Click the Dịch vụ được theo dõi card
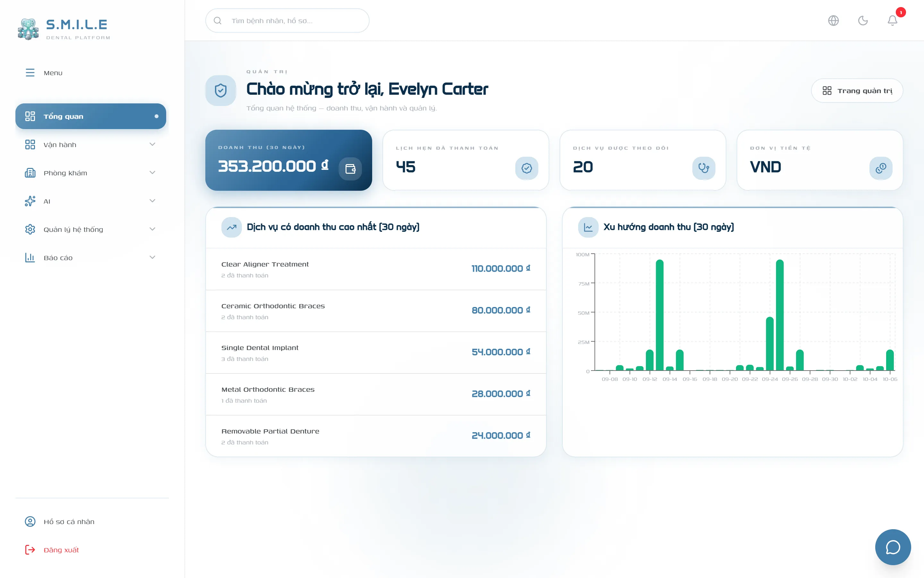The width and height of the screenshot is (924, 578). tap(643, 160)
